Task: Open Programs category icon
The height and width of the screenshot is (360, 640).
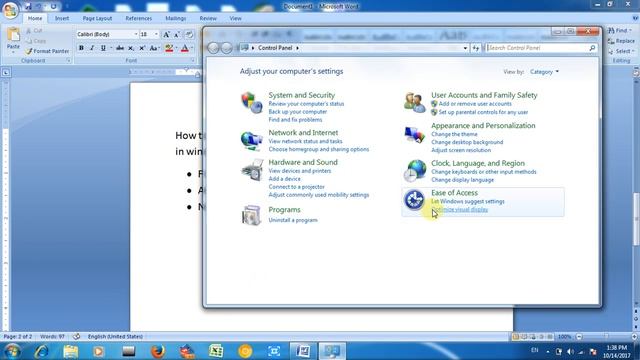Action: click(x=251, y=215)
